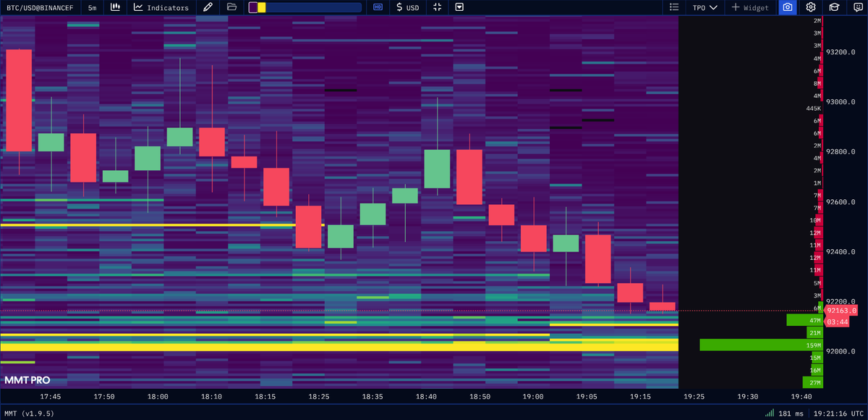Open the candlestick chart type menu
Viewport: 868px width, 420px height.
tap(116, 7)
